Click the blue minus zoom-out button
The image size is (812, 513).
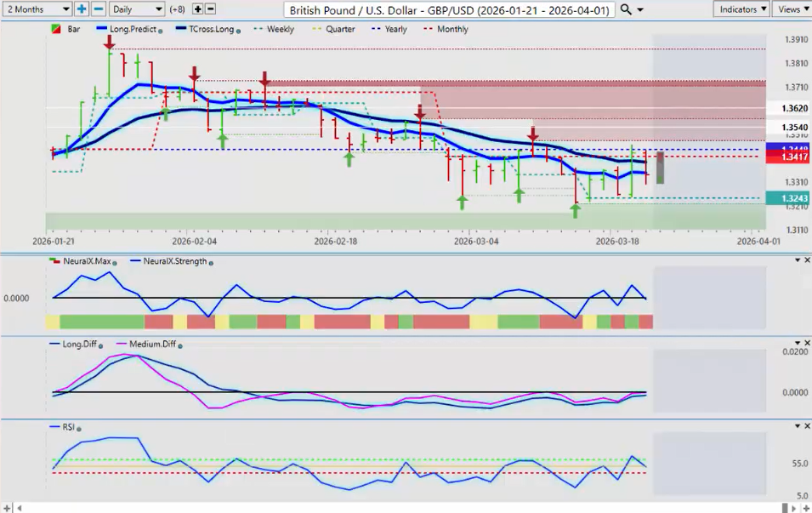(x=98, y=9)
